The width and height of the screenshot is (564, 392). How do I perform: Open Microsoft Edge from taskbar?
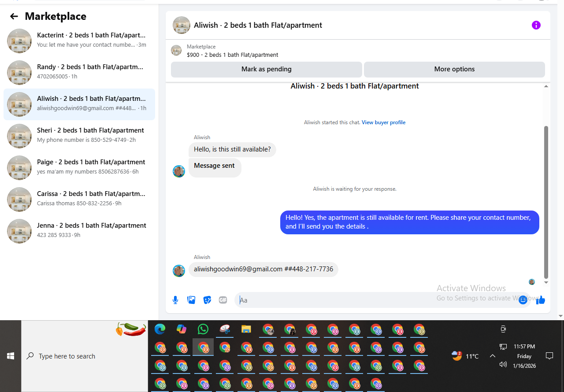[160, 329]
